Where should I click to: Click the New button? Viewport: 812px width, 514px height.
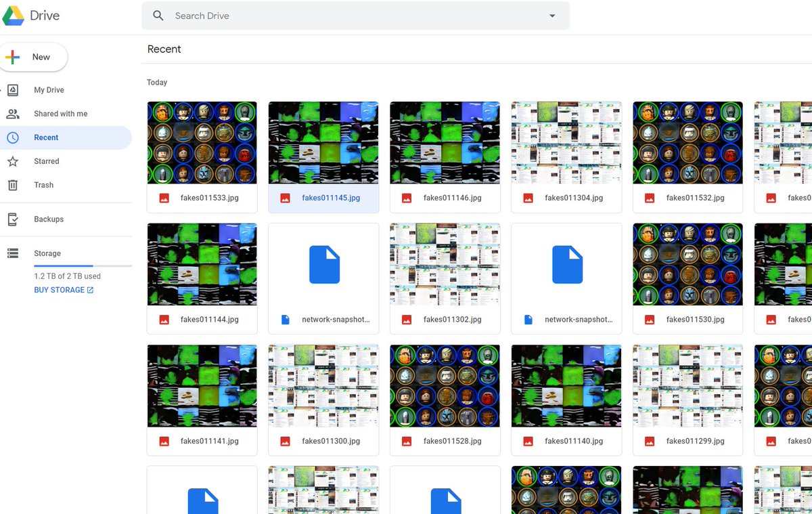32,58
